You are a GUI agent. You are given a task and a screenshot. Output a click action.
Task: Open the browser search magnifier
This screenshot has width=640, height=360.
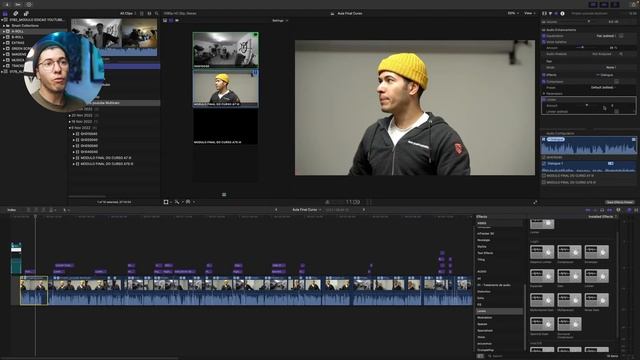point(157,13)
